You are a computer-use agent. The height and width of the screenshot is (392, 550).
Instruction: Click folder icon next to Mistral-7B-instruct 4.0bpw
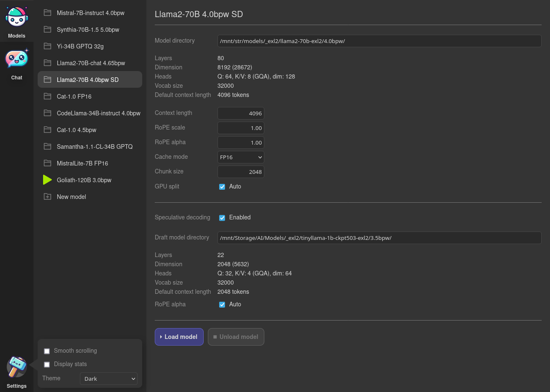click(48, 13)
